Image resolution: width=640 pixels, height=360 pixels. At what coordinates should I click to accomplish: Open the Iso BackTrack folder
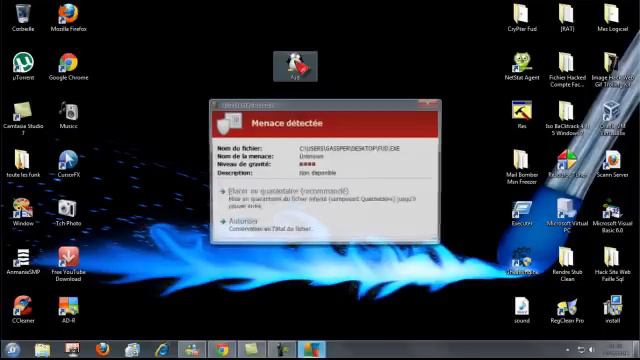[567, 118]
